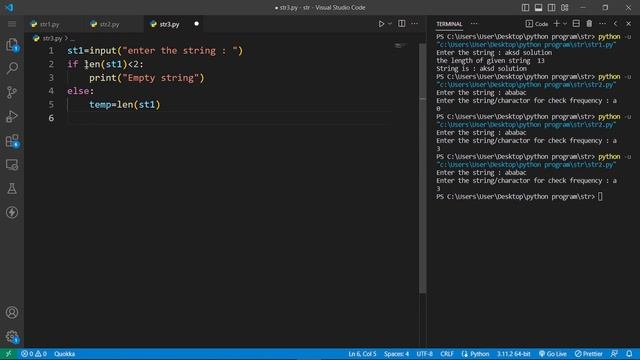Open the Search view

tap(12, 68)
